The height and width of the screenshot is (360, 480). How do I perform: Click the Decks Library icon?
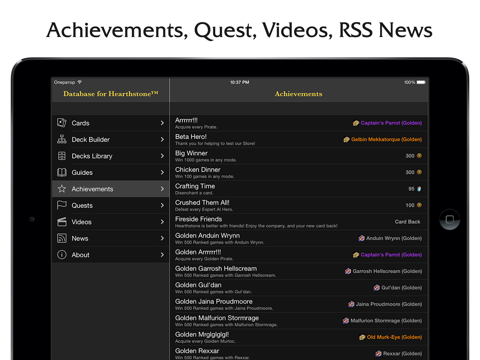[x=62, y=156]
